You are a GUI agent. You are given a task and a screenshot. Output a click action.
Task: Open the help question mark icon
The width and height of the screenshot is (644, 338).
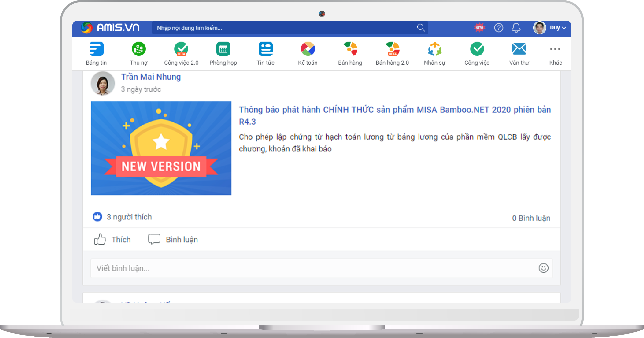point(498,28)
